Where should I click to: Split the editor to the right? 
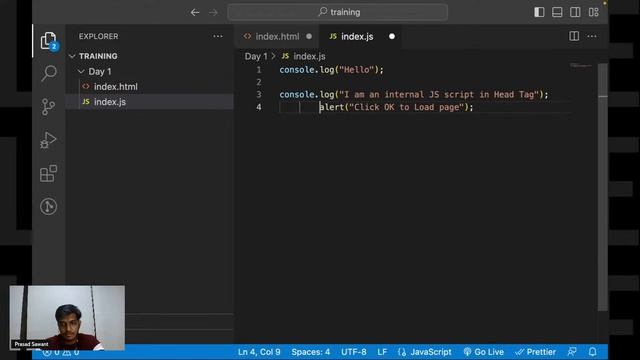click(574, 36)
